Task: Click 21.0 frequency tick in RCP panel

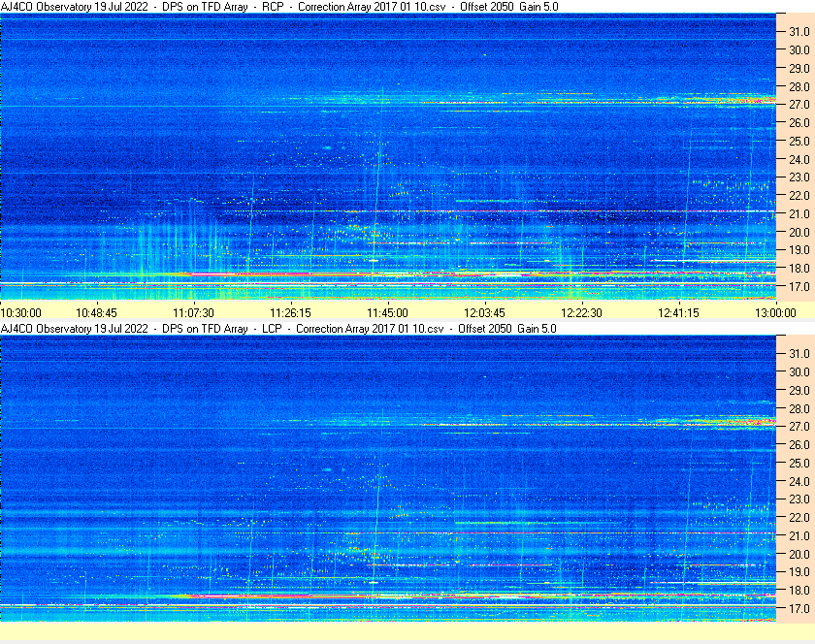Action: pos(799,214)
